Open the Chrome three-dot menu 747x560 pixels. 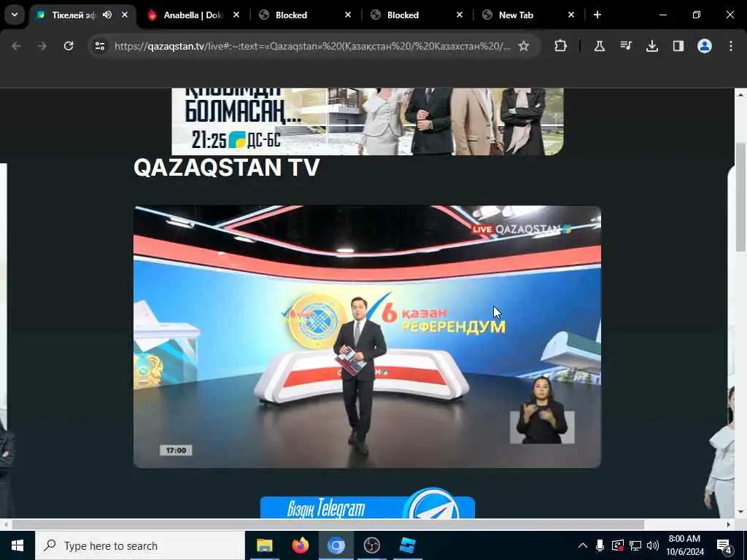[x=731, y=46]
